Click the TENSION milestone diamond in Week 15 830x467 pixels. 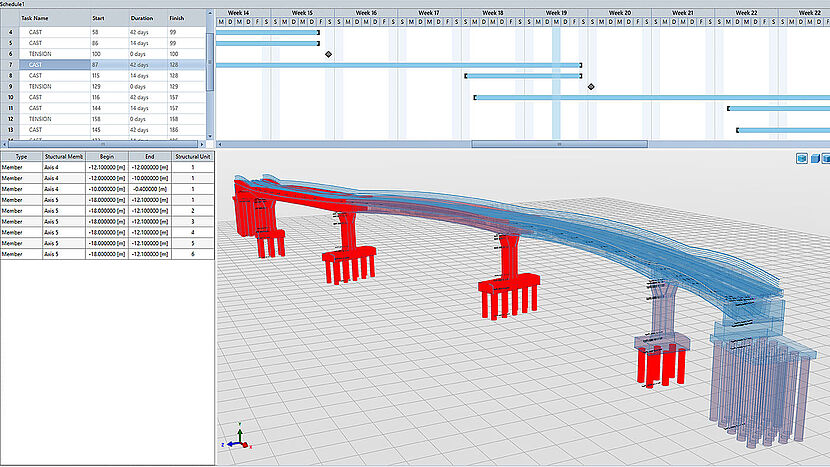[x=328, y=54]
